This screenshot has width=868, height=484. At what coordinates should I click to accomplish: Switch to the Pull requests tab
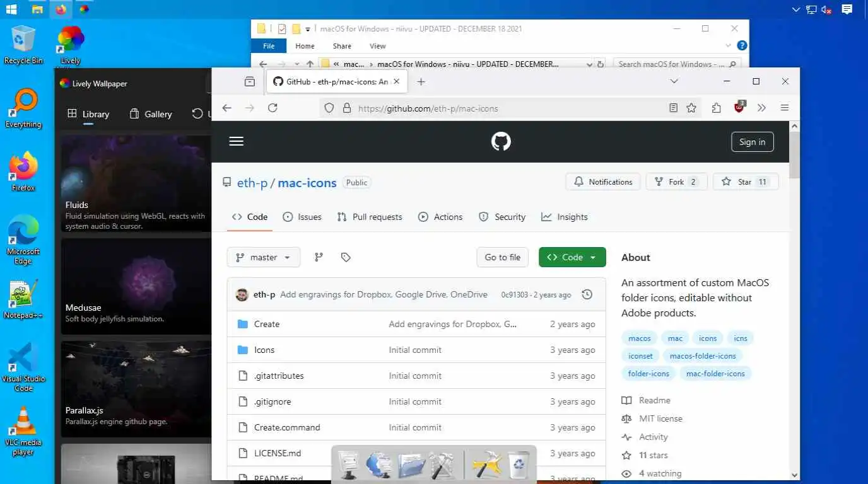(x=370, y=217)
